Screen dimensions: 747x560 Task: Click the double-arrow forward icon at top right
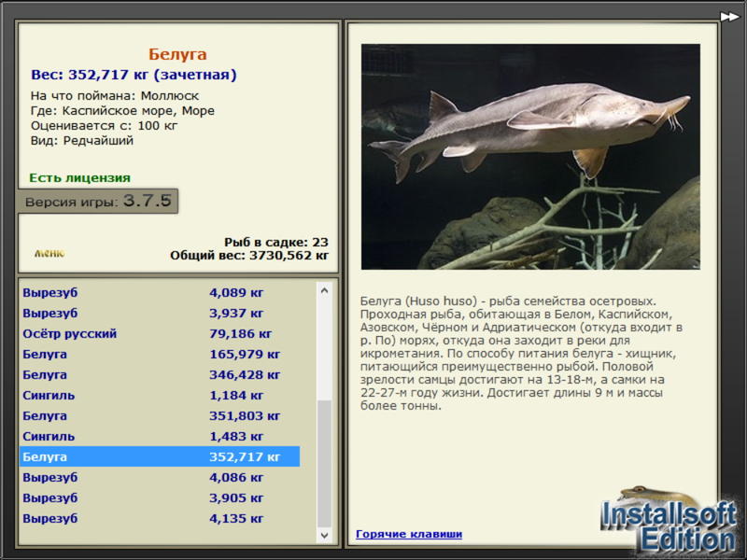[x=729, y=16]
